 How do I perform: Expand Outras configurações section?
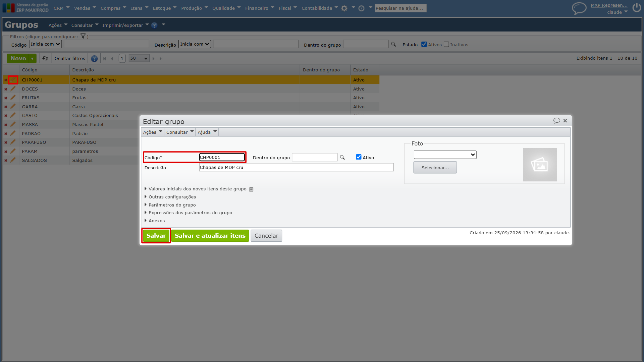coord(170,197)
